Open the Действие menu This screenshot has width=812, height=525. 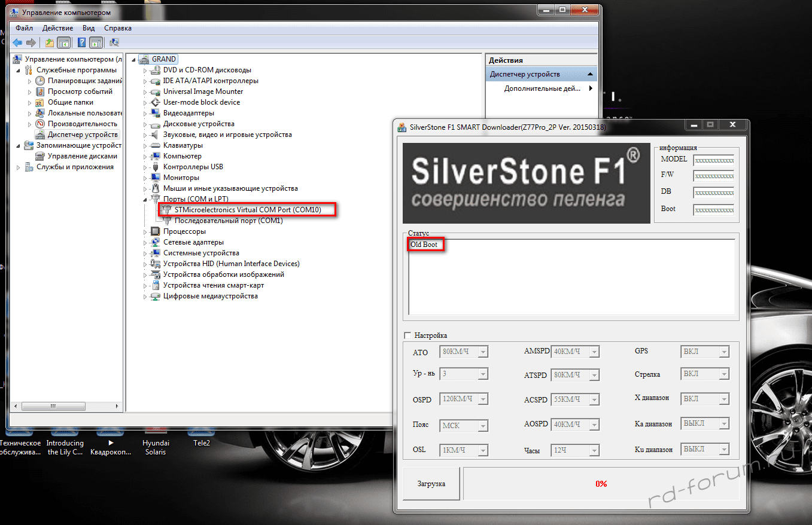coord(58,28)
